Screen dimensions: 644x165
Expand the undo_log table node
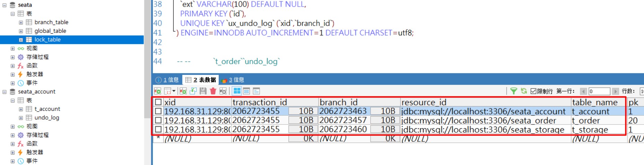(x=21, y=118)
